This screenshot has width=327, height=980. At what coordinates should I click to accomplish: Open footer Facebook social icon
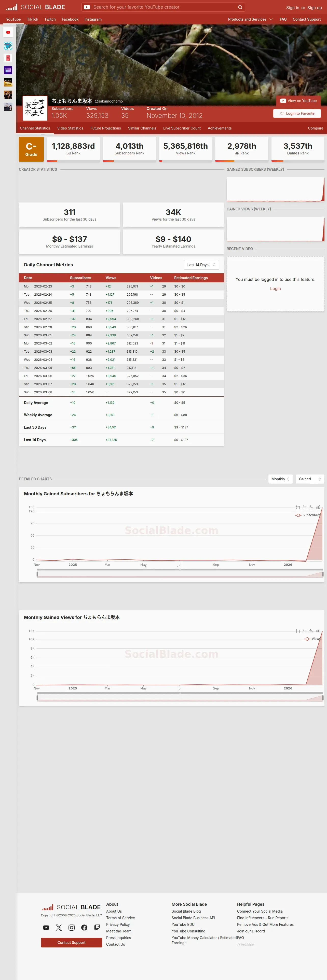tap(84, 928)
